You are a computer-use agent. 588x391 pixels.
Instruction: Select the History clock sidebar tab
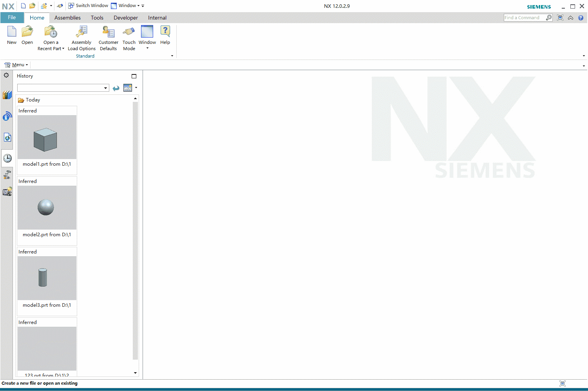[7, 158]
